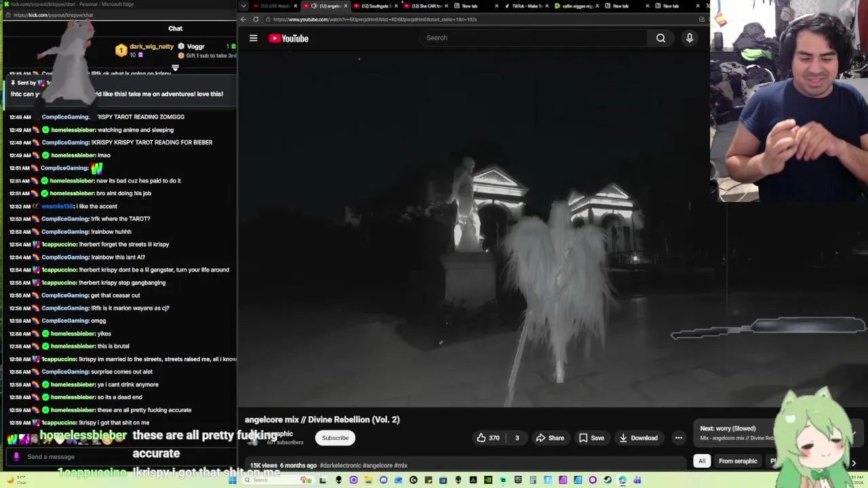Open the NVIDIA app from the taskbar
Image resolution: width=868 pixels, height=488 pixels.
[488, 481]
